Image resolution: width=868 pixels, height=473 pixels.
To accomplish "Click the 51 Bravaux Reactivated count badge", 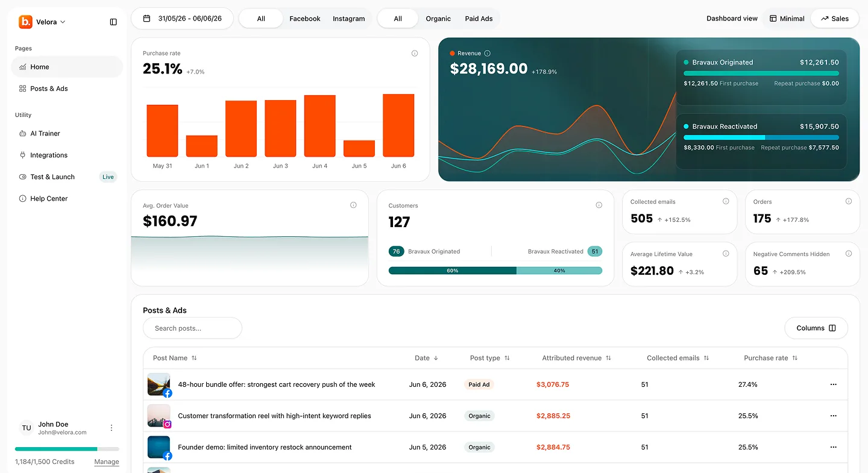I will (595, 251).
